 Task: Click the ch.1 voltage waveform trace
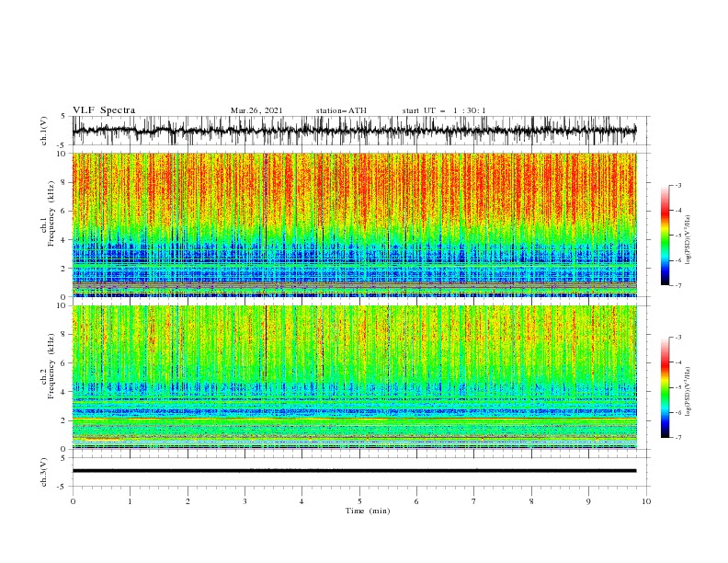354,131
